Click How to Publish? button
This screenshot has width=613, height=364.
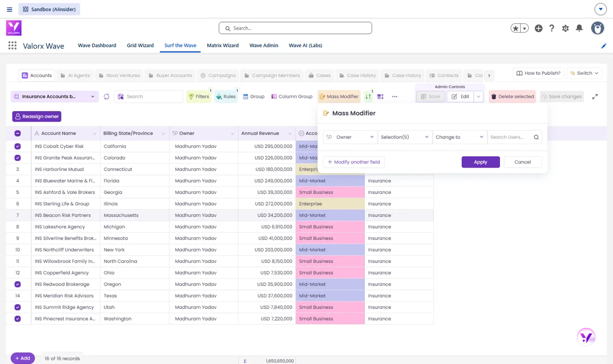coord(538,73)
